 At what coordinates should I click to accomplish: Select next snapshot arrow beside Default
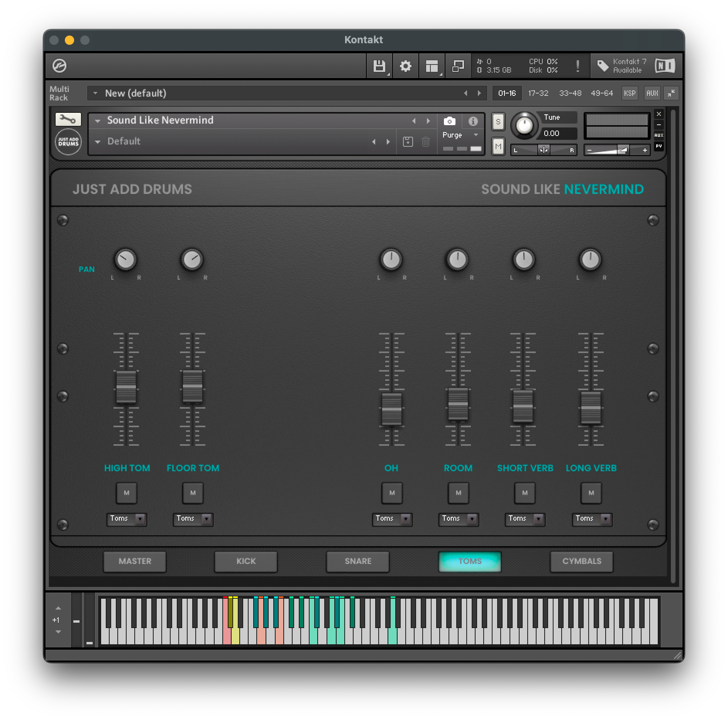388,142
